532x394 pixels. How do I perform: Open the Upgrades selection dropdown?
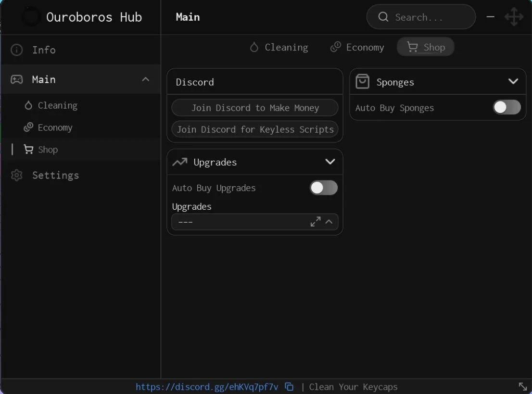[255, 222]
